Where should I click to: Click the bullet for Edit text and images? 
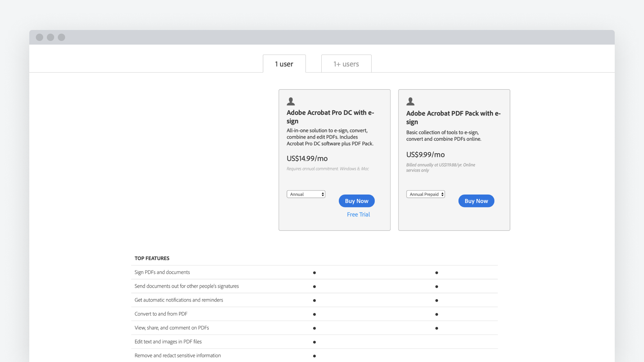click(314, 342)
